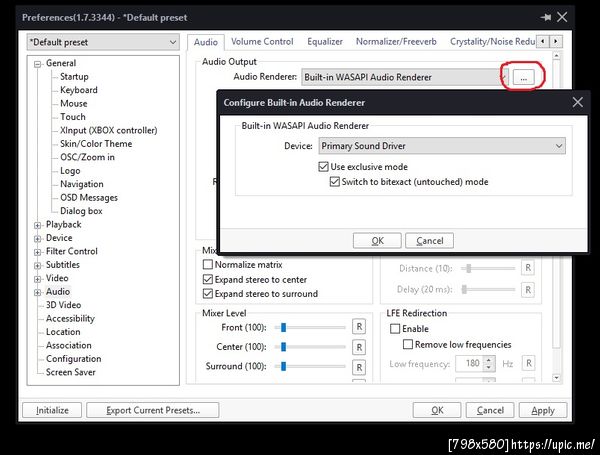Screen dimensions: 600x455
Task: Select 3D Video tree item
Action: [x=64, y=305]
